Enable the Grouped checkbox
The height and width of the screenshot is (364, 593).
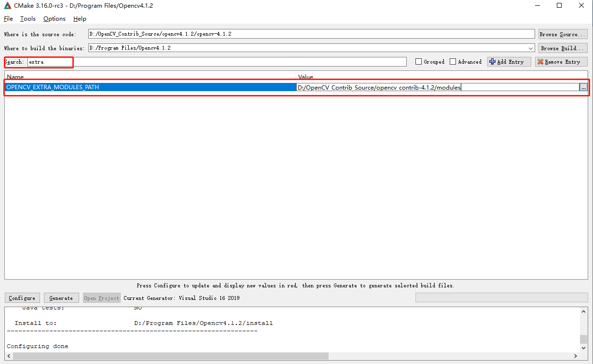coord(418,62)
